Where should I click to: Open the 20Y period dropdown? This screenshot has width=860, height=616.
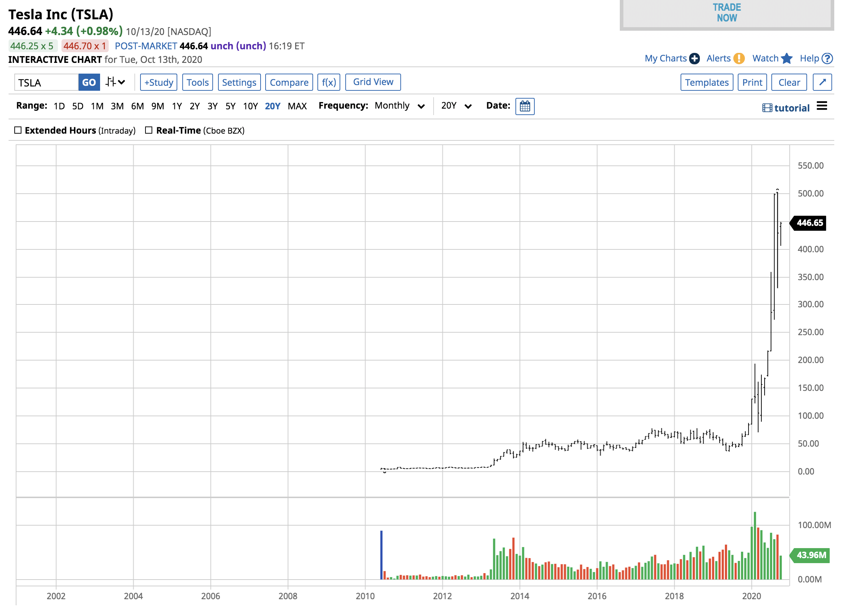[456, 106]
